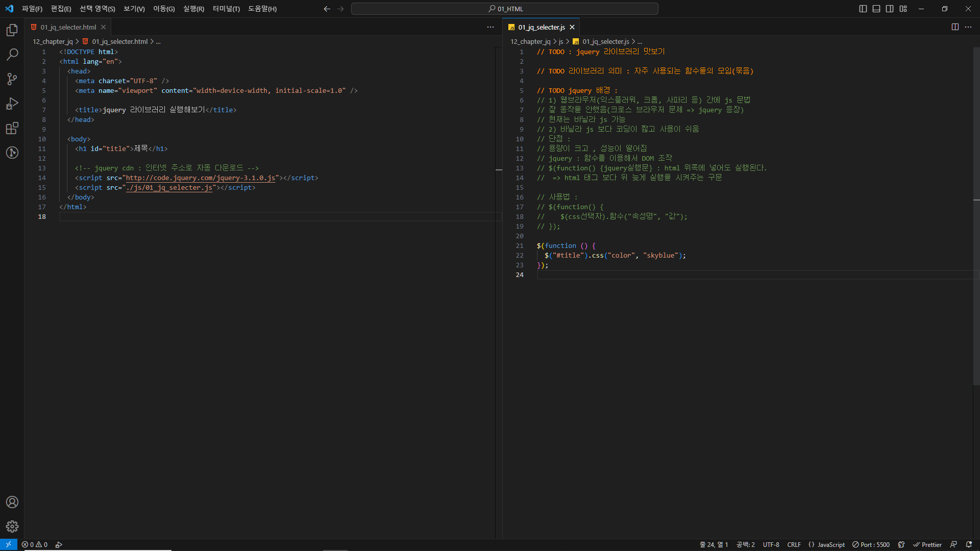980x551 pixels.
Task: Open the Run and Debug view
Action: [x=12, y=104]
